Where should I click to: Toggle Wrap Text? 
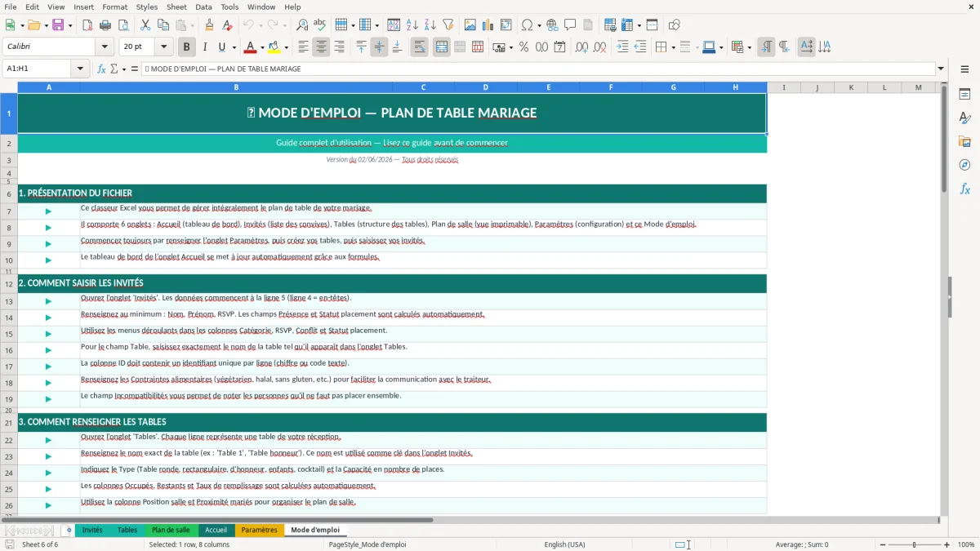[419, 47]
